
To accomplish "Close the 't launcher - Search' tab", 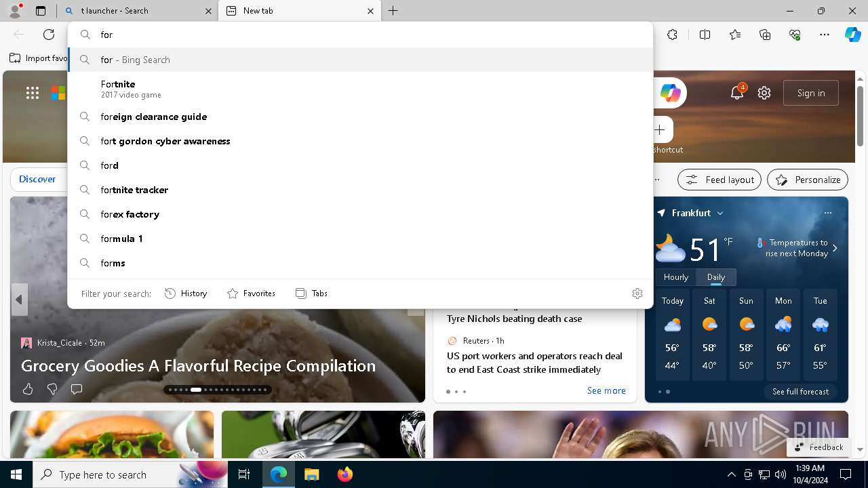I will (209, 11).
